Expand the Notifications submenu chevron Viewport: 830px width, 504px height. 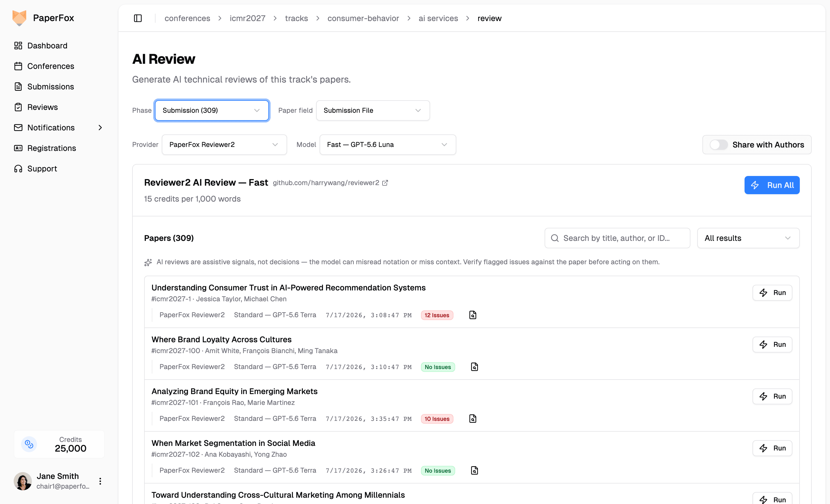(x=100, y=128)
